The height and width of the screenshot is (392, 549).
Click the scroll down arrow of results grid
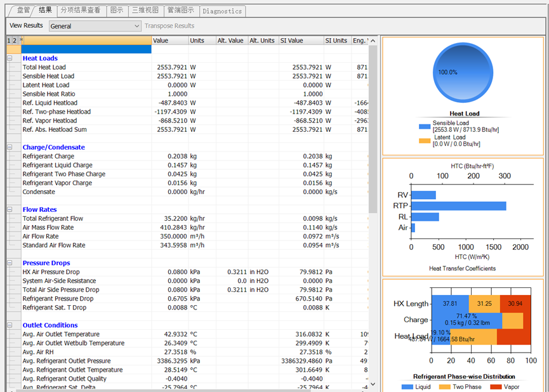tap(373, 384)
